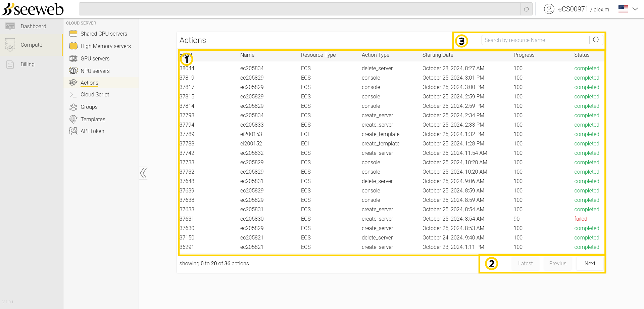Click the NPU servers chip icon
The image size is (644, 309).
pos(73,71)
